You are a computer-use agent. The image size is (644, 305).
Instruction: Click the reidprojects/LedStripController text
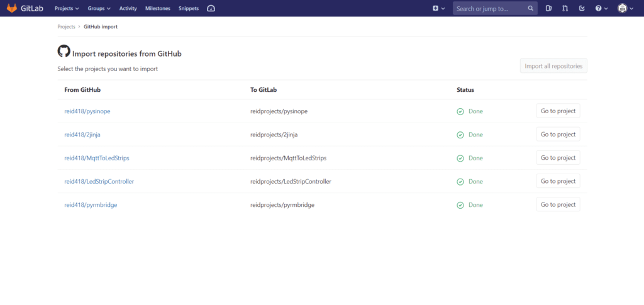(x=291, y=182)
